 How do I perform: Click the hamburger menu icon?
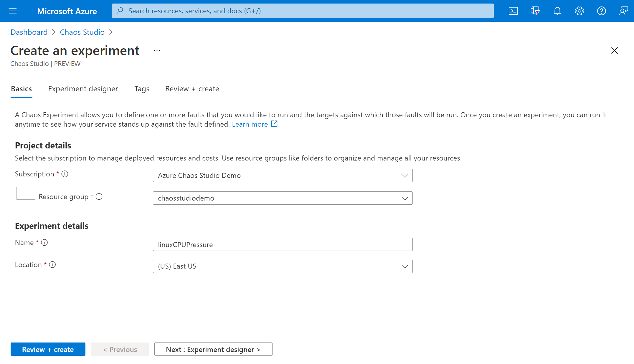12,11
